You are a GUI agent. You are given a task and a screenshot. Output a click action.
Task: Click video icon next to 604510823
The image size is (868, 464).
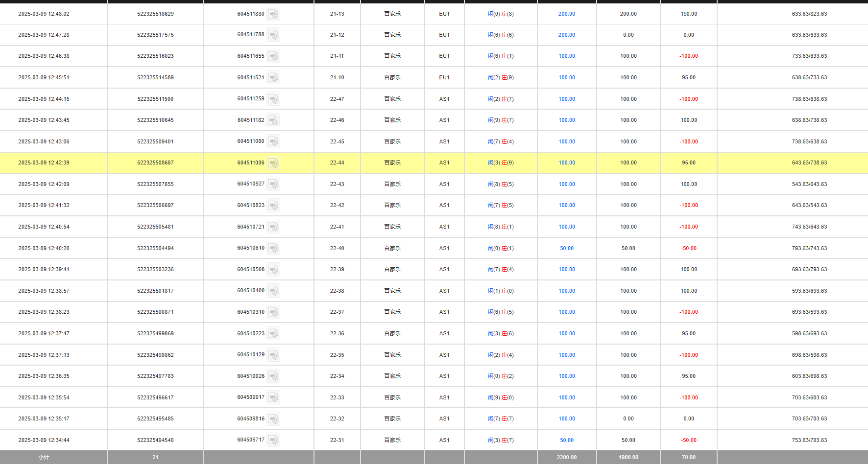(273, 206)
